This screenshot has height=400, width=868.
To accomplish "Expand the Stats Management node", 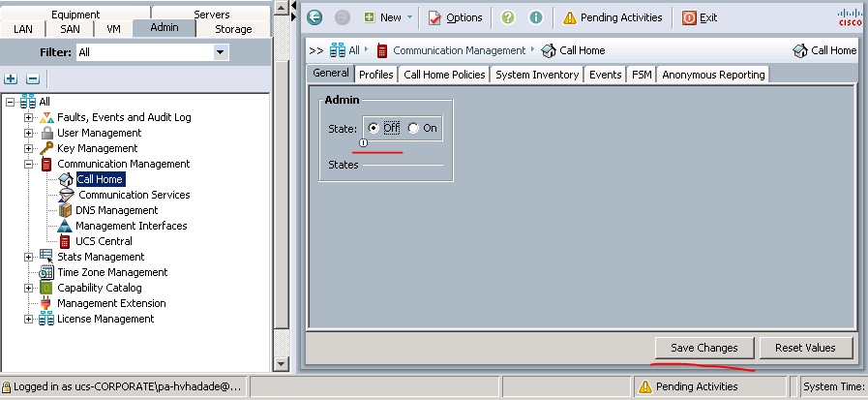I will 28,257.
